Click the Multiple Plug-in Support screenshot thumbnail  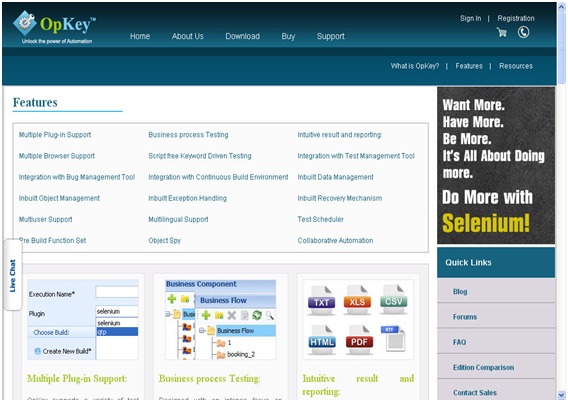(x=83, y=319)
